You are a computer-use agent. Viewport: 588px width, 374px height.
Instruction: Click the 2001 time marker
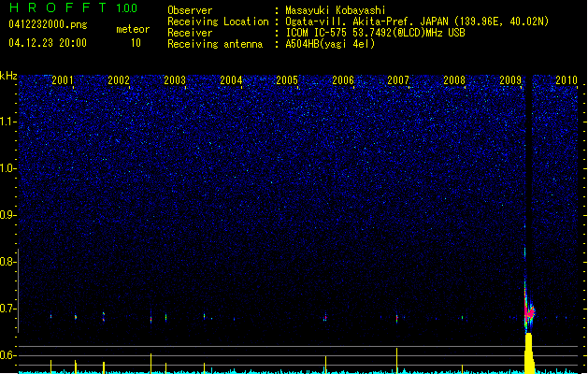(63, 79)
